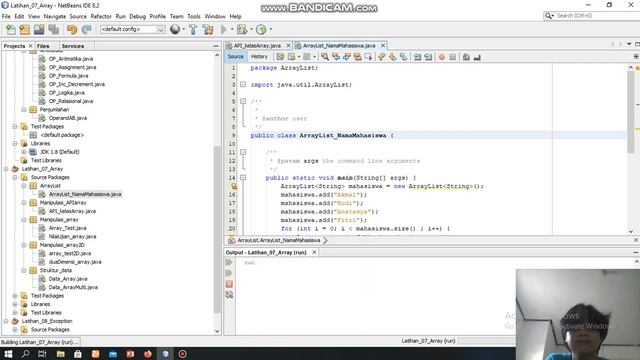
Task: Open the Navigate menu
Action: click(55, 16)
